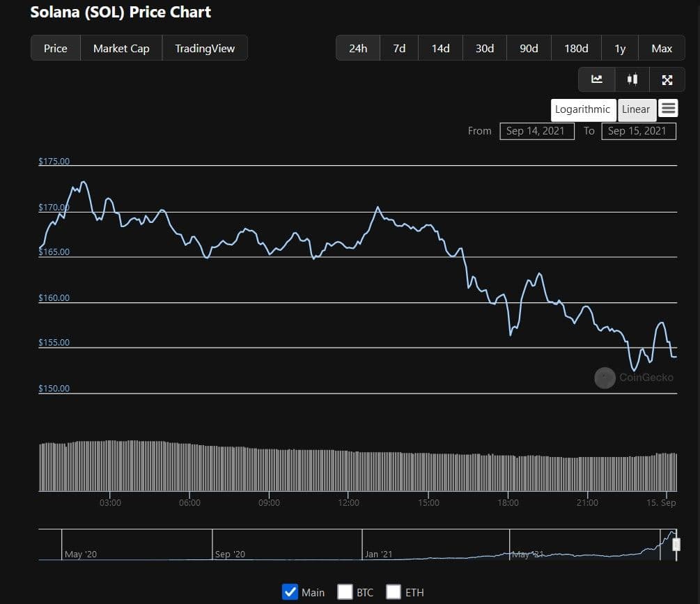Viewport: 700px width, 604px height.
Task: Switch to the Market Cap tab
Action: (121, 48)
